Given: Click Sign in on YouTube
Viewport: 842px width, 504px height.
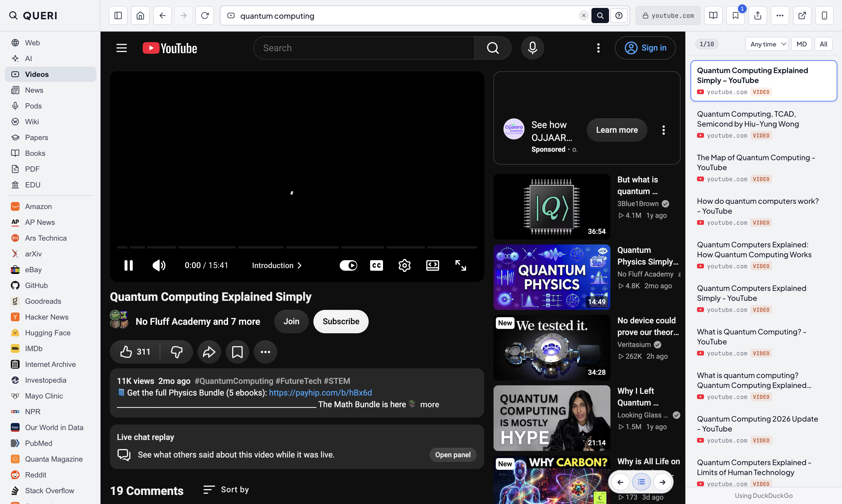Looking at the screenshot, I should [x=645, y=48].
